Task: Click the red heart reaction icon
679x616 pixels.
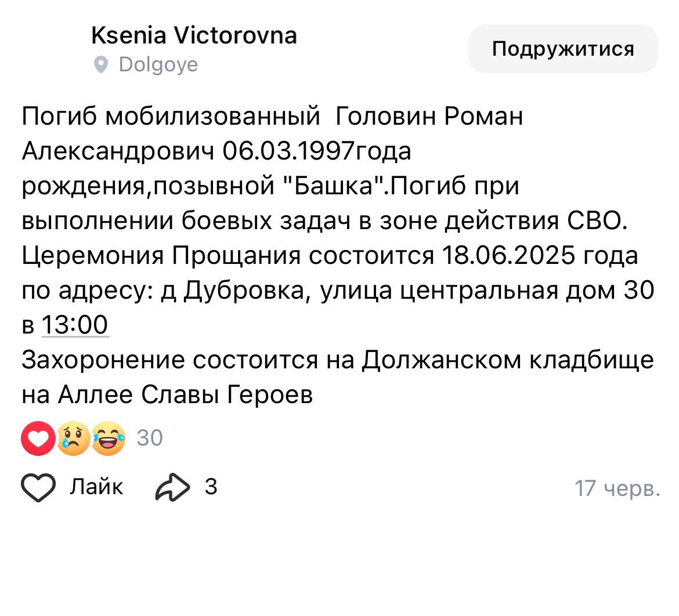Action: tap(38, 438)
